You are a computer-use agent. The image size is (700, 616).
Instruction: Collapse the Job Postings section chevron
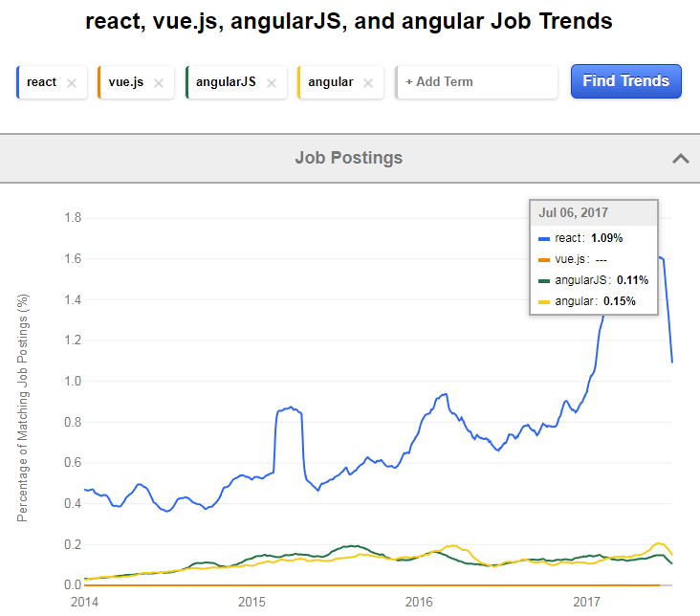tap(680, 158)
